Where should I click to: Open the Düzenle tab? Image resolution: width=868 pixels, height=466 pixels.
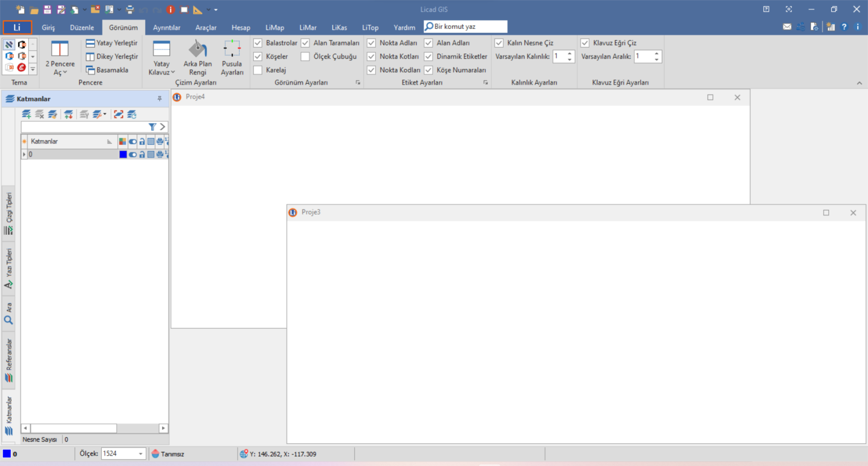point(82,27)
